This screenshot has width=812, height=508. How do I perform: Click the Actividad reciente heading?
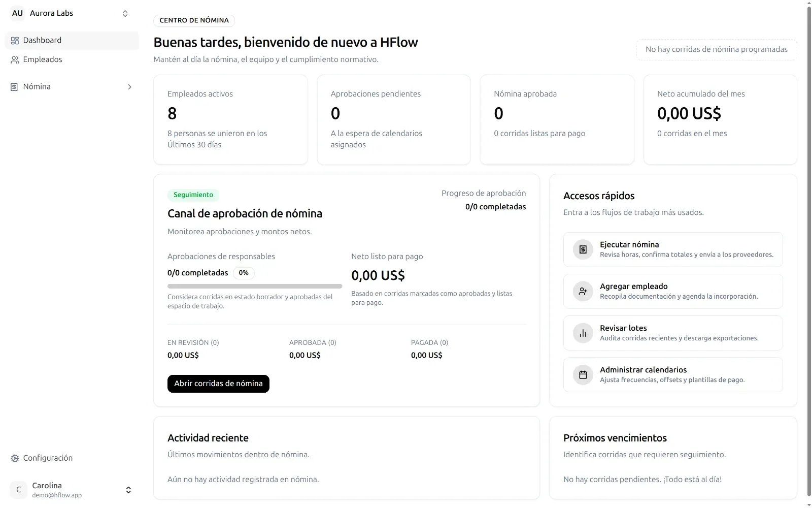tap(208, 438)
